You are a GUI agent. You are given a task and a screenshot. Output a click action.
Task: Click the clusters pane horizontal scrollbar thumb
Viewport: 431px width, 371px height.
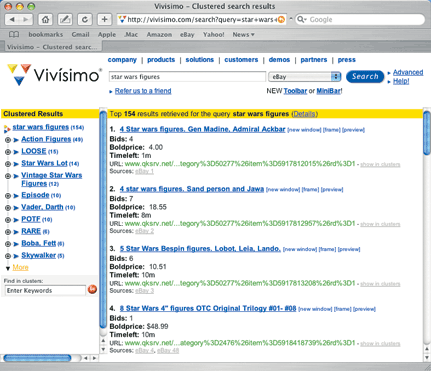point(37,358)
